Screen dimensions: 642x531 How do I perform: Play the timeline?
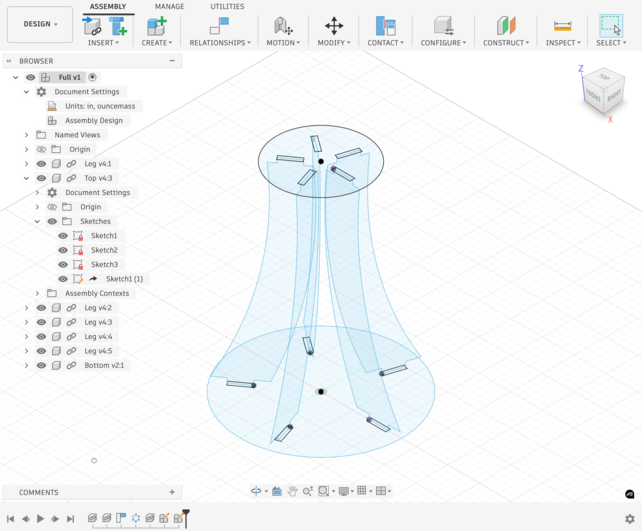coord(40,519)
